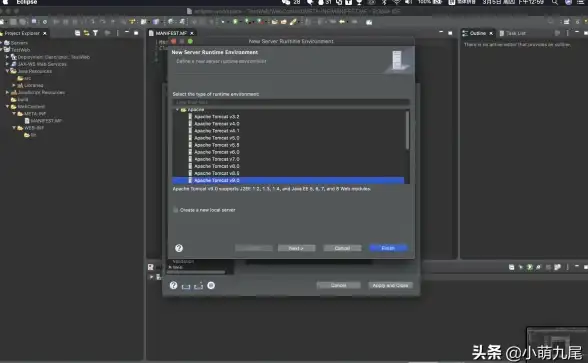The image size is (588, 363).
Task: Click the runtime type filter text field
Action: (291, 102)
